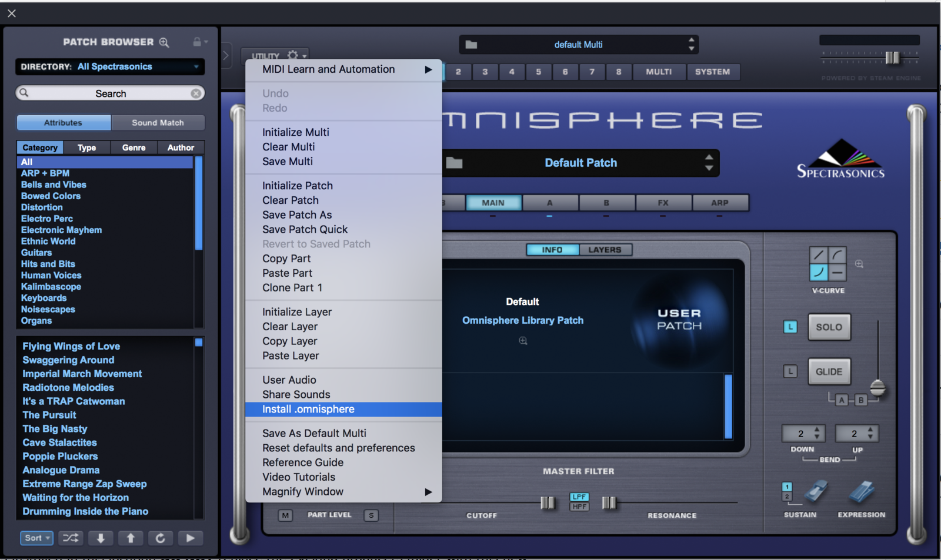Adjust the bend Down value stepper

pos(817,433)
